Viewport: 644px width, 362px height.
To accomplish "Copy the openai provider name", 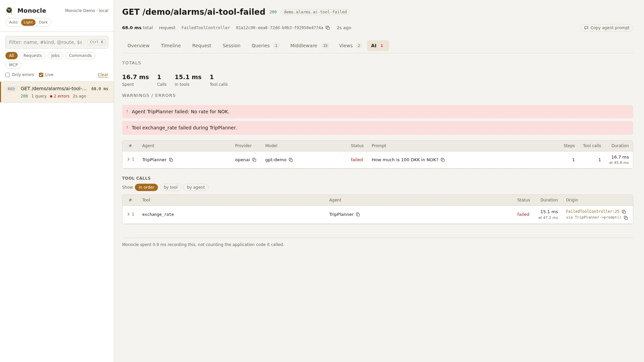I will (254, 160).
